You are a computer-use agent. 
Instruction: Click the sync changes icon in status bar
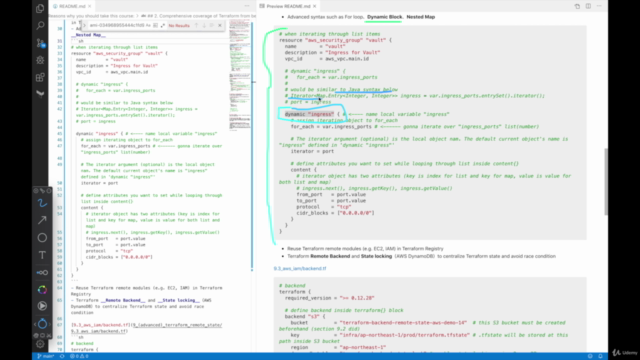pyautogui.click(x=62, y=356)
